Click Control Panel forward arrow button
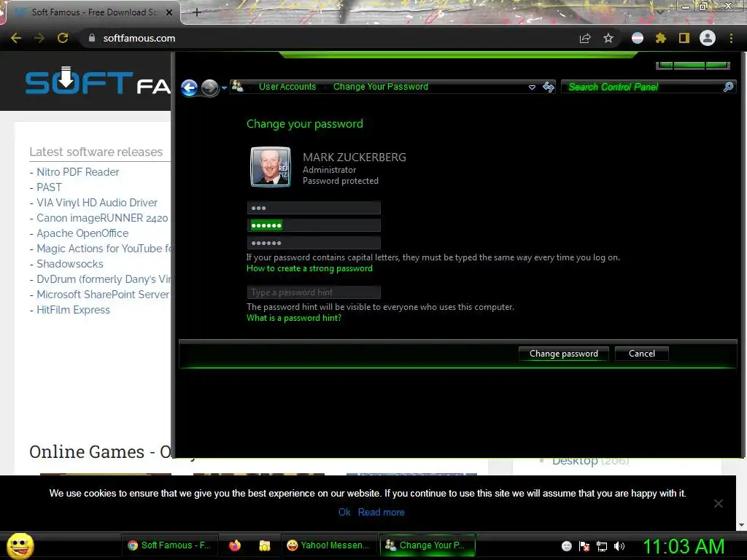This screenshot has width=747, height=560. [209, 87]
